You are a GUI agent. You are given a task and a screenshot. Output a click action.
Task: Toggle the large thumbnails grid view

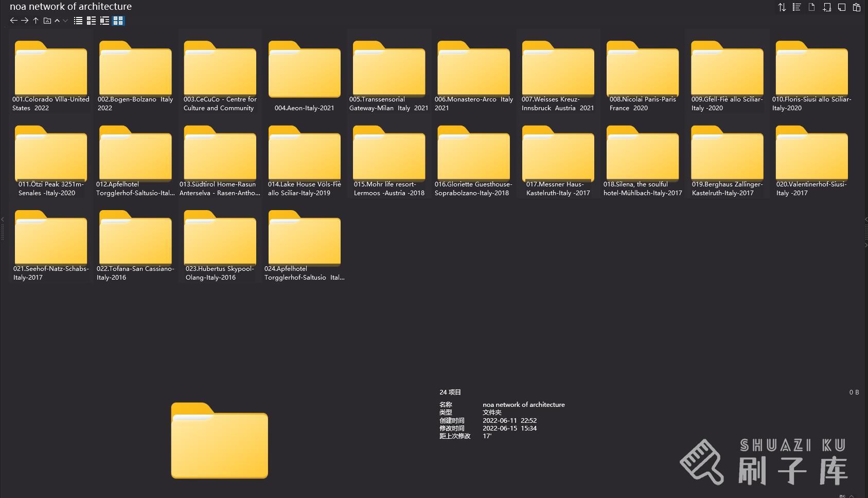click(118, 21)
